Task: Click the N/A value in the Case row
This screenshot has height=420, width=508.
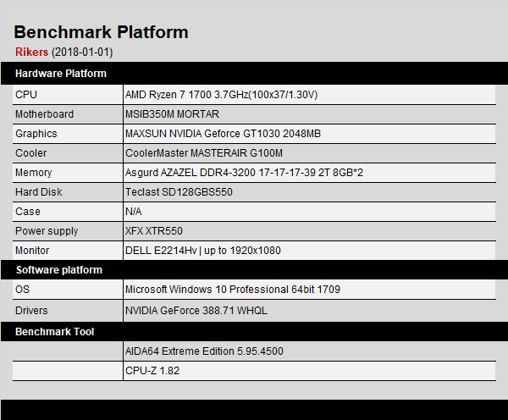Action: pyautogui.click(x=134, y=212)
